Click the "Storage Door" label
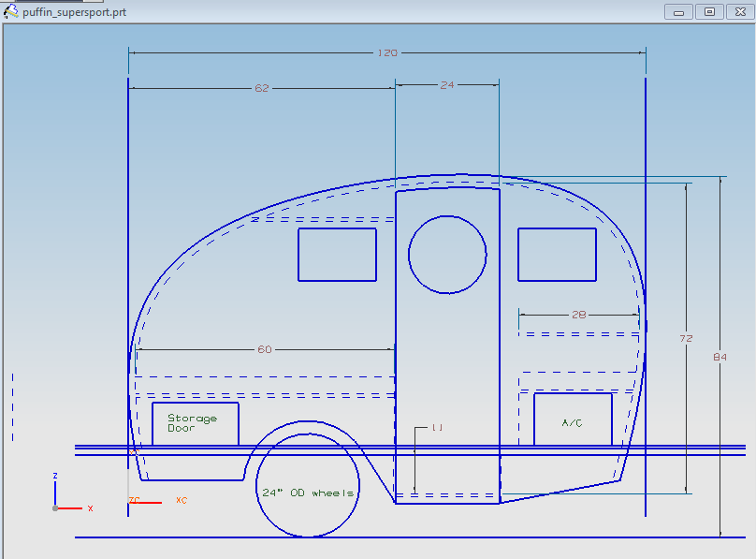Image resolution: width=756 pixels, height=559 pixels. [x=192, y=423]
